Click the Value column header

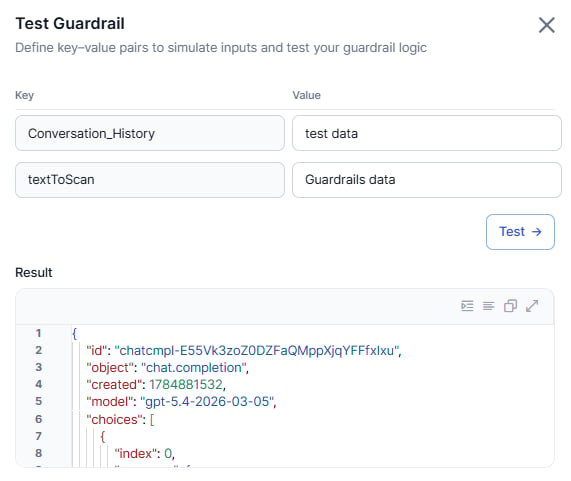click(307, 95)
